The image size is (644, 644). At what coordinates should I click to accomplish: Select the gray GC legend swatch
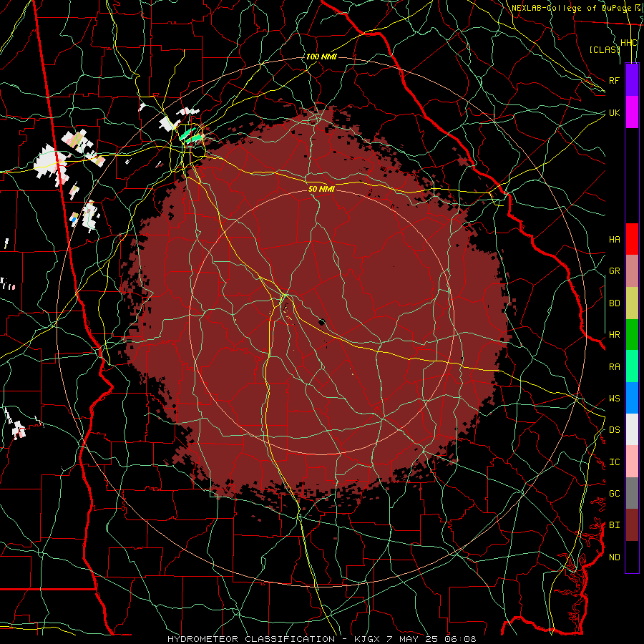632,493
